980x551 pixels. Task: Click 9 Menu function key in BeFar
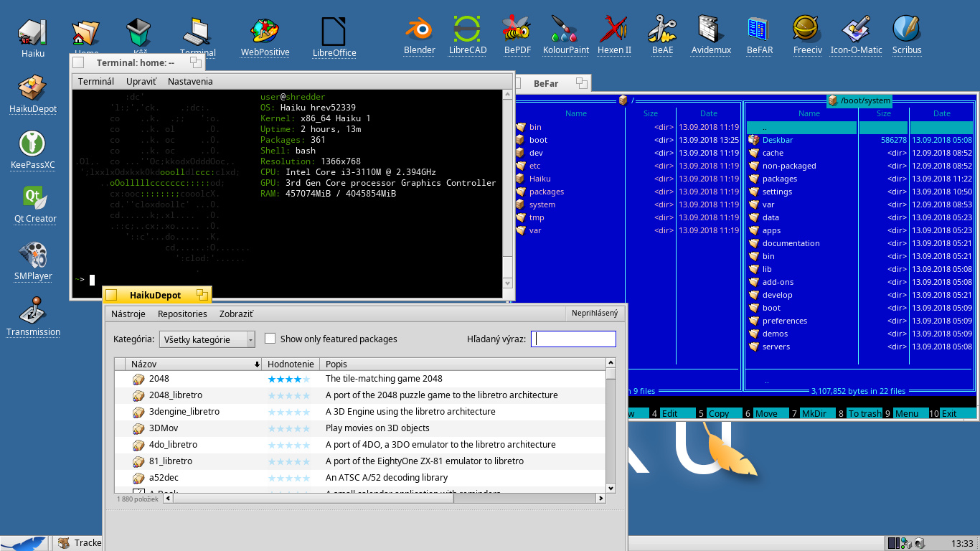pyautogui.click(x=905, y=413)
